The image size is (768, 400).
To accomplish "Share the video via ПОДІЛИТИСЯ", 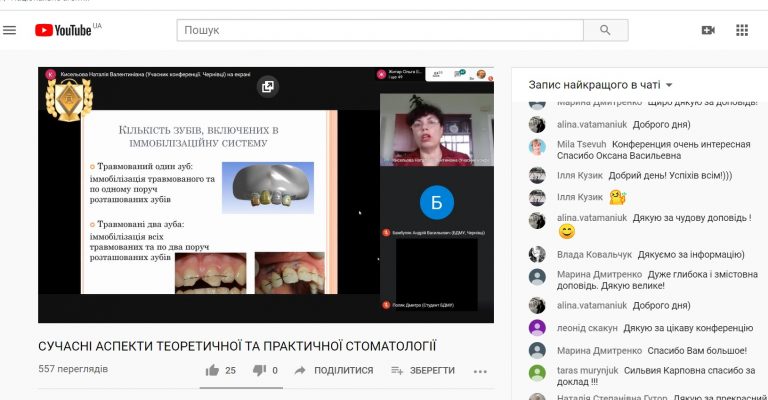I will point(333,370).
